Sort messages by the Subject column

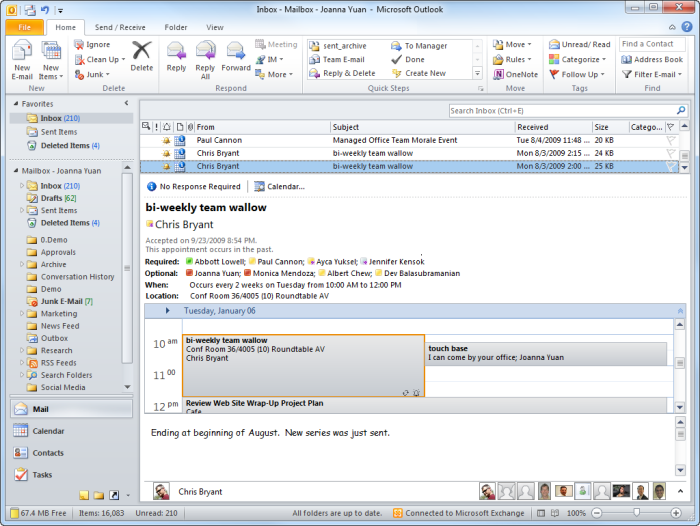[423, 127]
